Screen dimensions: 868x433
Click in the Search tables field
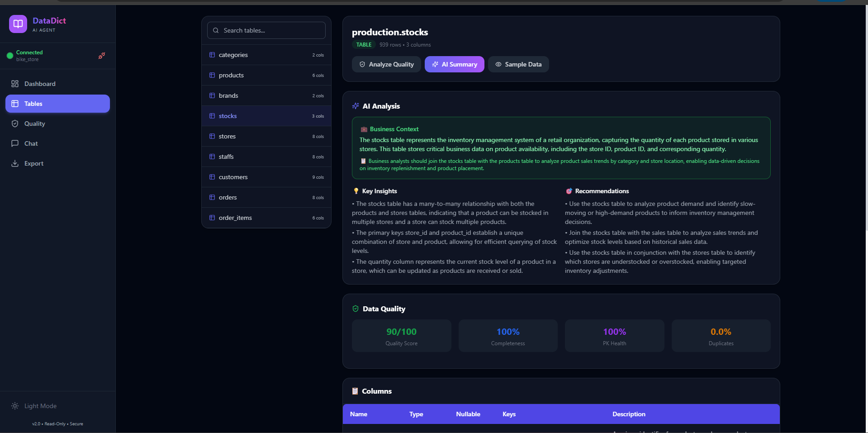[266, 30]
